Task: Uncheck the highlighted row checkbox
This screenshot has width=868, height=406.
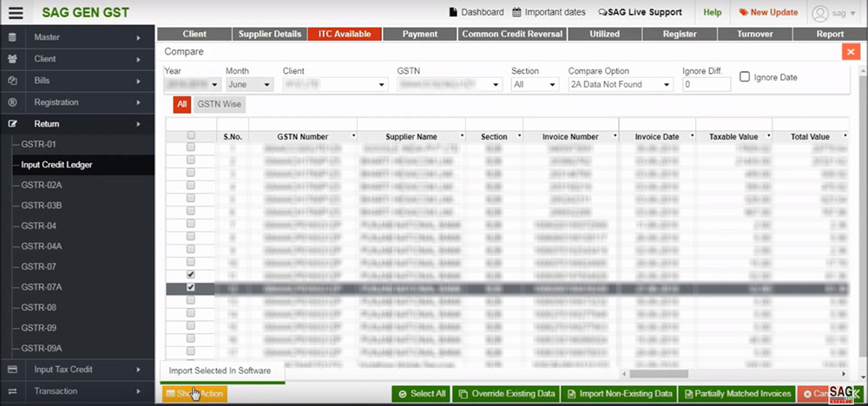Action: coord(191,287)
